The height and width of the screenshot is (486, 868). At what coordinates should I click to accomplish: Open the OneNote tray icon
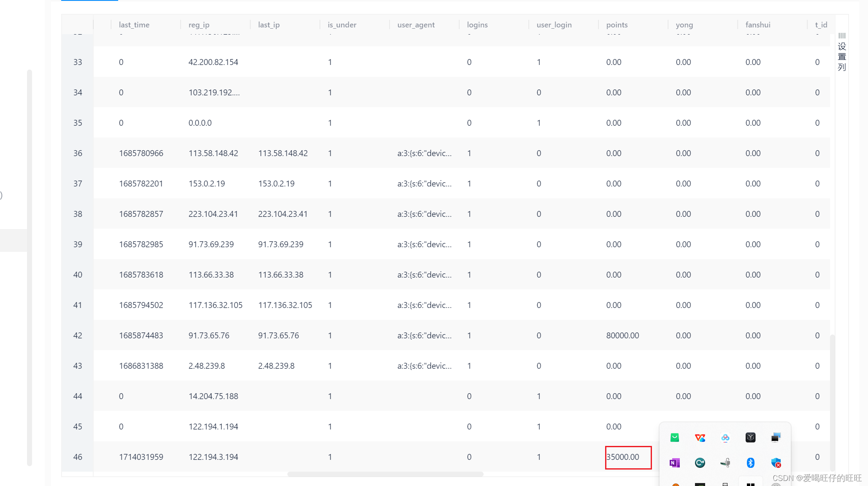674,463
